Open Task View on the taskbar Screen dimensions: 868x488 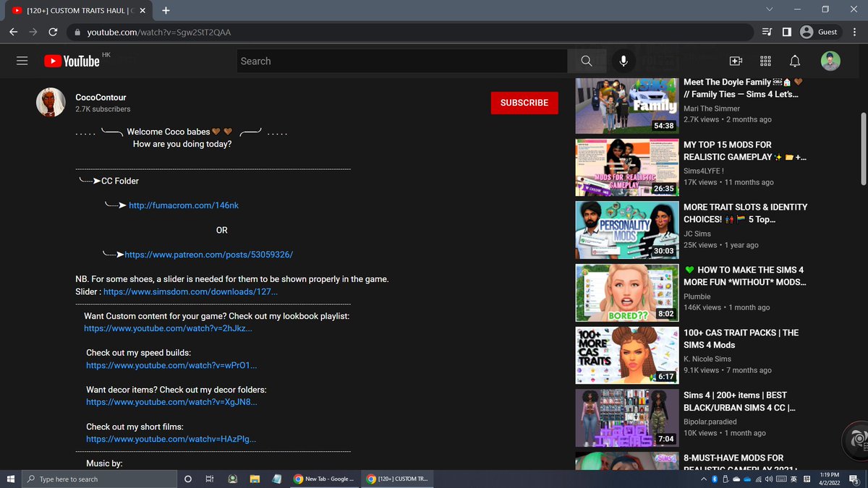(x=210, y=479)
